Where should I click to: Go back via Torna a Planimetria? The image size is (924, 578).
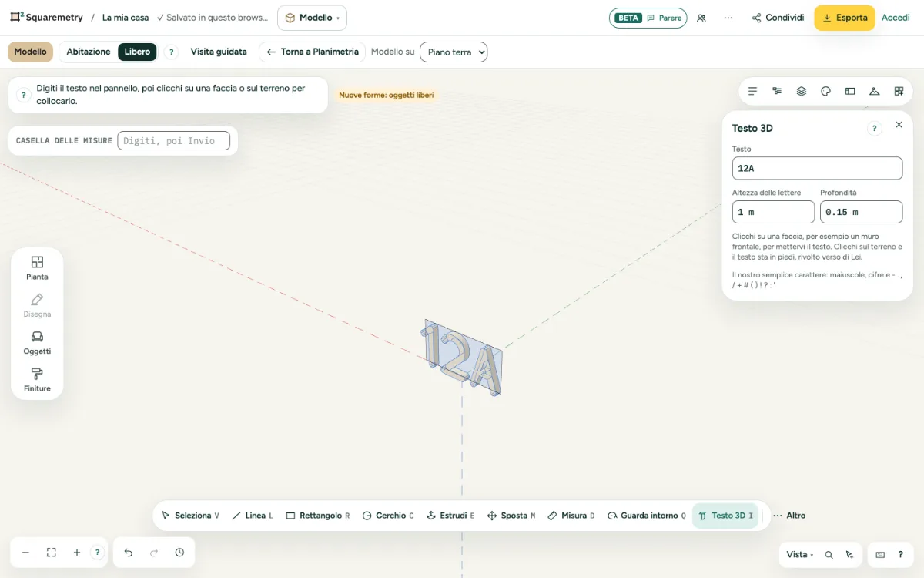tap(312, 52)
